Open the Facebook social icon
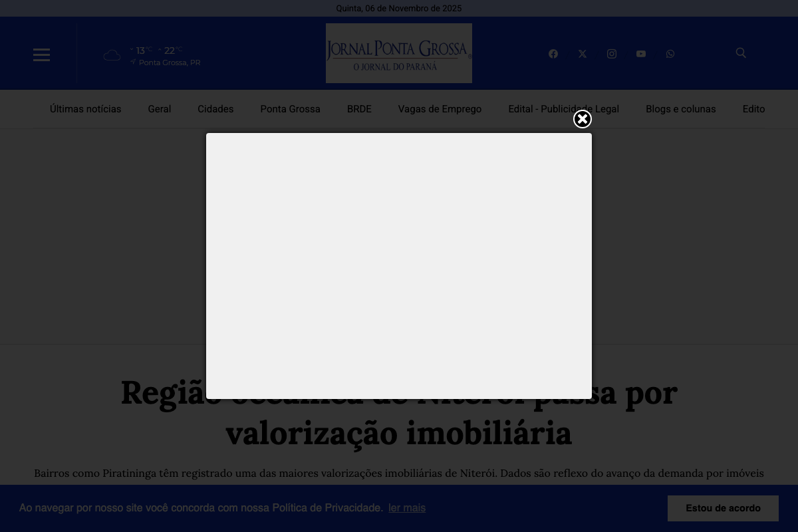 (553, 53)
